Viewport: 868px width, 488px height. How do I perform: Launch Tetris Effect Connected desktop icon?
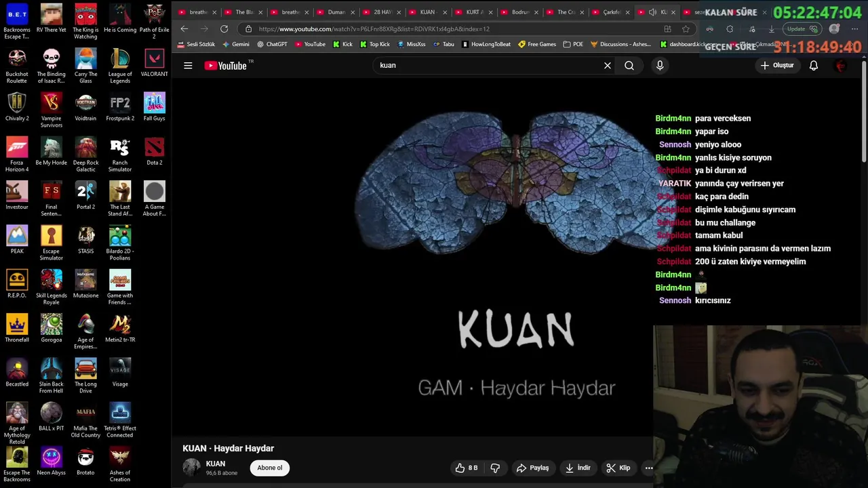[120, 420]
